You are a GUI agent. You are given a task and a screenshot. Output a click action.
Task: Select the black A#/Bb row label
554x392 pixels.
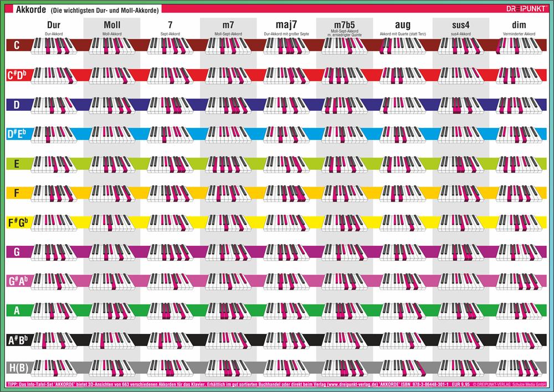[x=17, y=341]
